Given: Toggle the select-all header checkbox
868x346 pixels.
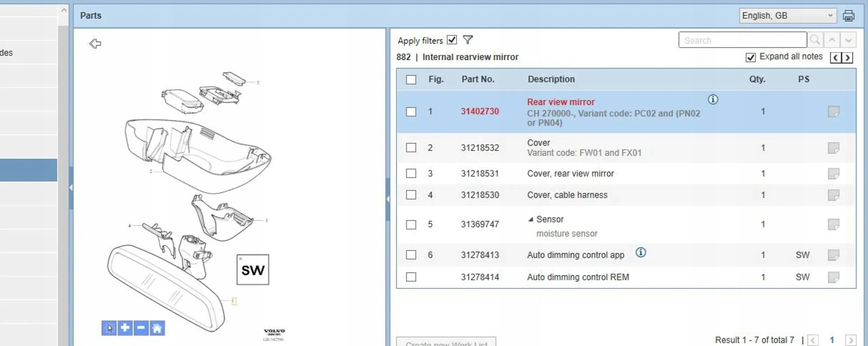Looking at the screenshot, I should coord(411,79).
